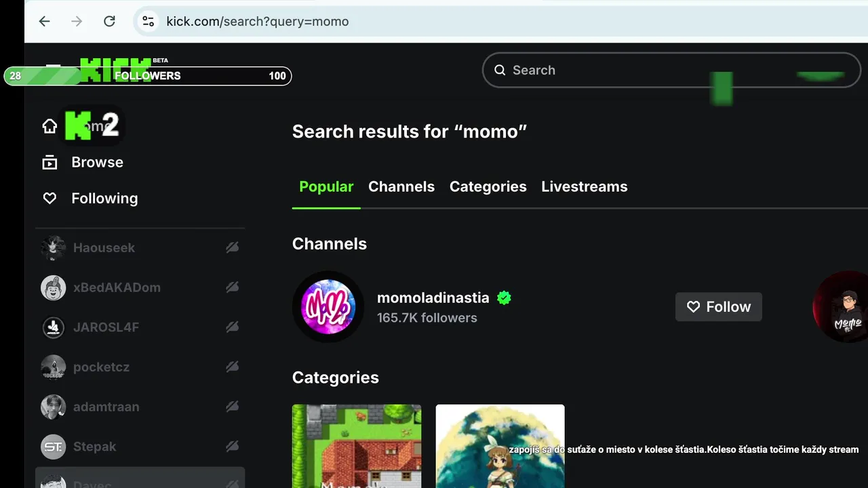The width and height of the screenshot is (868, 488).
Task: Go back using the browser back arrow
Action: coord(45,21)
